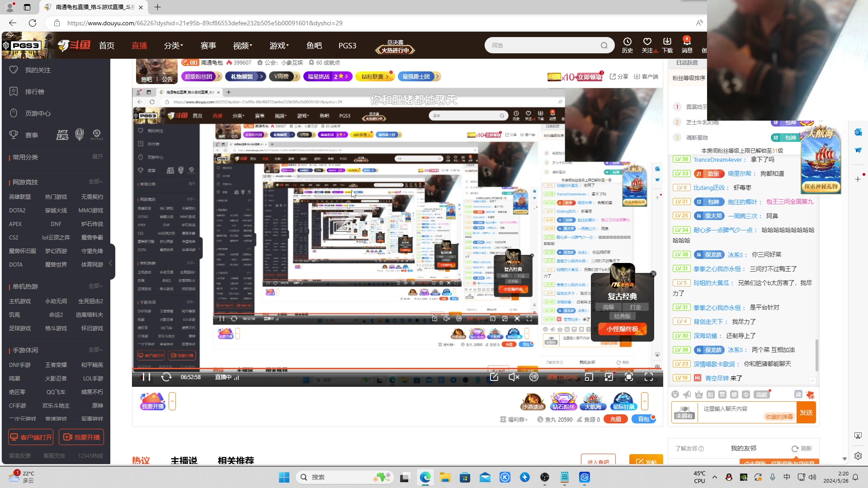Toggle the 弹 danmu display switch

[534, 378]
